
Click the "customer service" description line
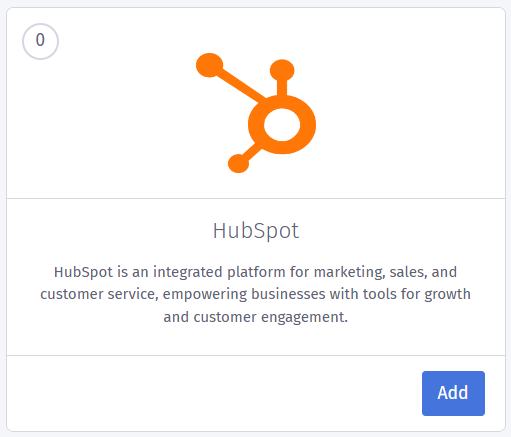pyautogui.click(x=256, y=294)
